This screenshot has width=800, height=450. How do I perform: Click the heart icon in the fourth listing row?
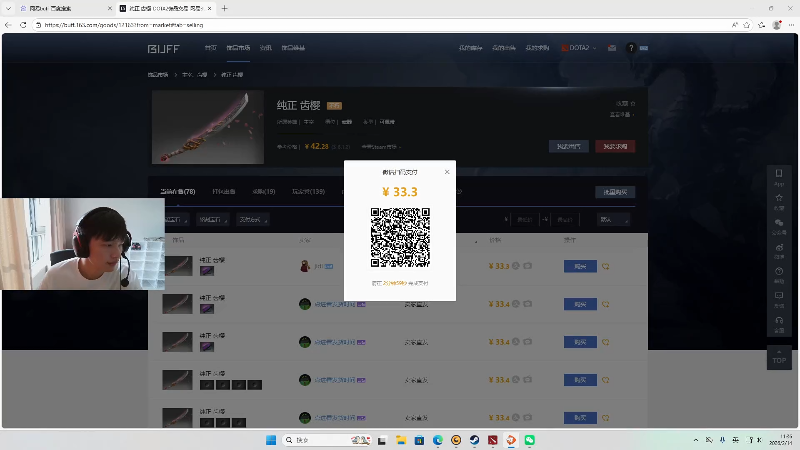(x=606, y=380)
